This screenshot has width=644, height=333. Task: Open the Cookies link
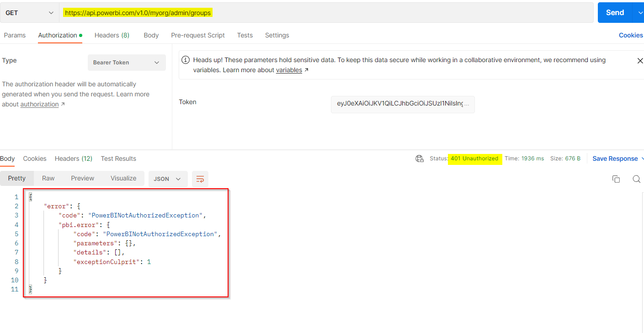pyautogui.click(x=631, y=35)
